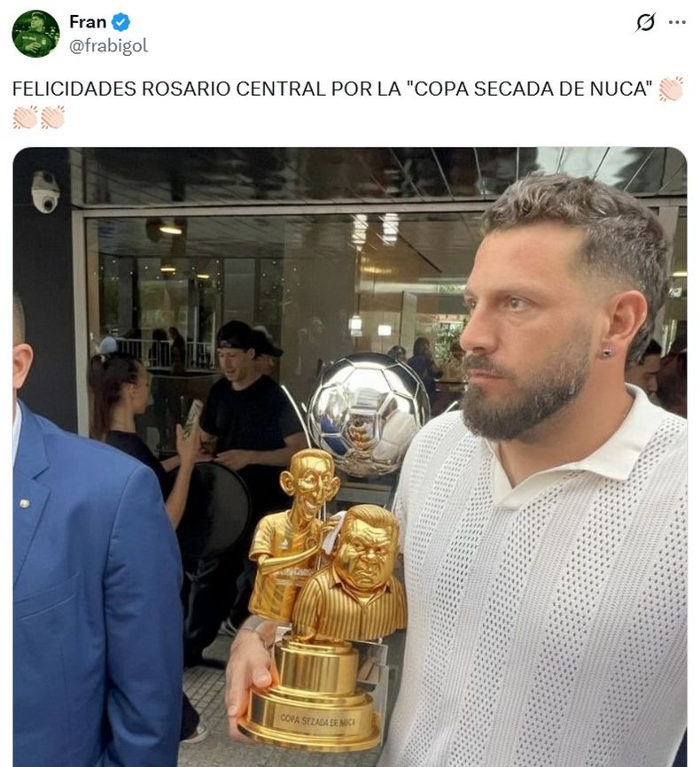
Task: Open the Fran display name link
Action: pos(88,22)
